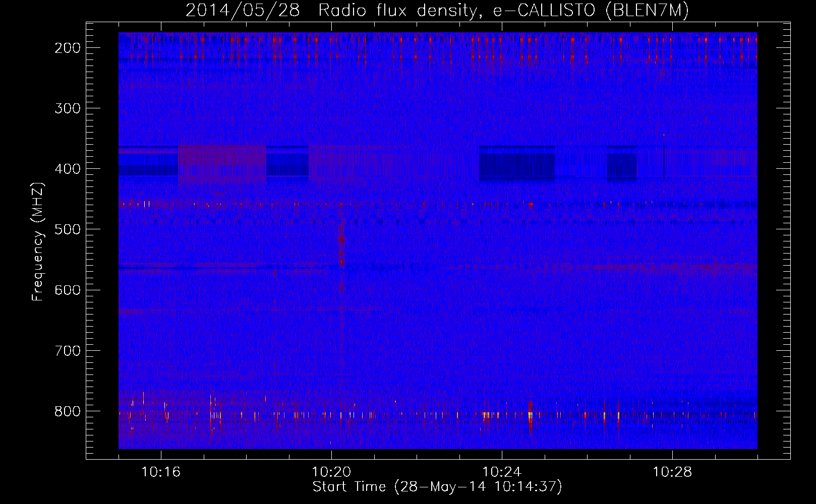Select the 'Frequency (MHZ)' axis label
Image resolution: width=816 pixels, height=504 pixels.
point(38,242)
